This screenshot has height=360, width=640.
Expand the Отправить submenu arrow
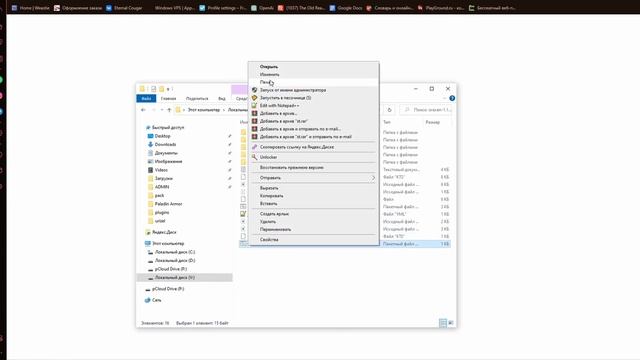coord(373,178)
